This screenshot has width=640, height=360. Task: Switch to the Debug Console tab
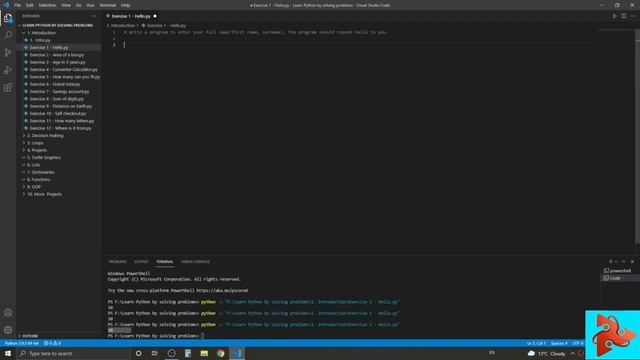click(196, 262)
